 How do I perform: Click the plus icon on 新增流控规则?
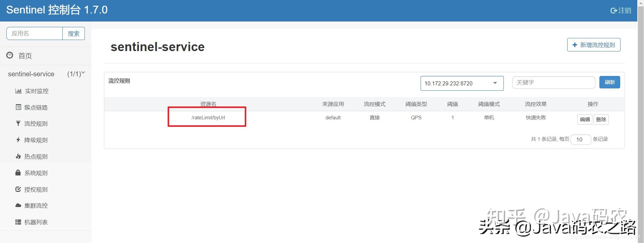575,45
